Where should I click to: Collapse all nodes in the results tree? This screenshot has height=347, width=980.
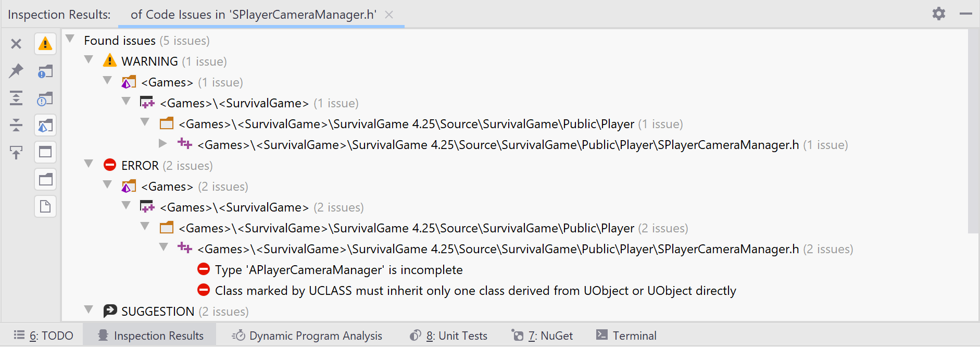pyautogui.click(x=16, y=125)
